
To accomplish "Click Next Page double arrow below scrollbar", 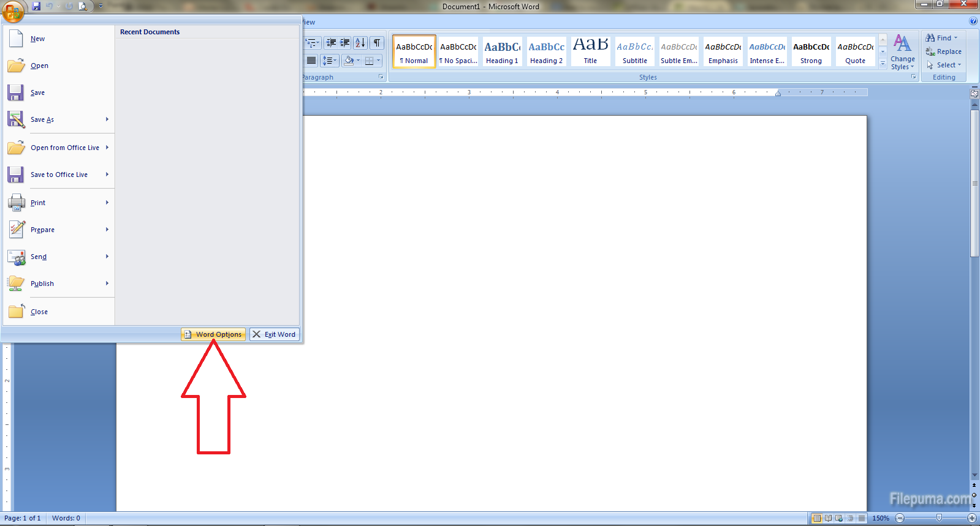I will click(974, 505).
